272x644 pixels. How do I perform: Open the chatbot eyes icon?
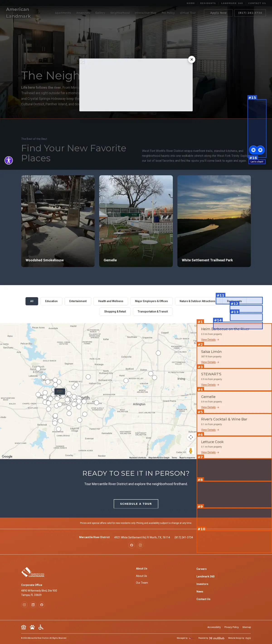click(257, 150)
